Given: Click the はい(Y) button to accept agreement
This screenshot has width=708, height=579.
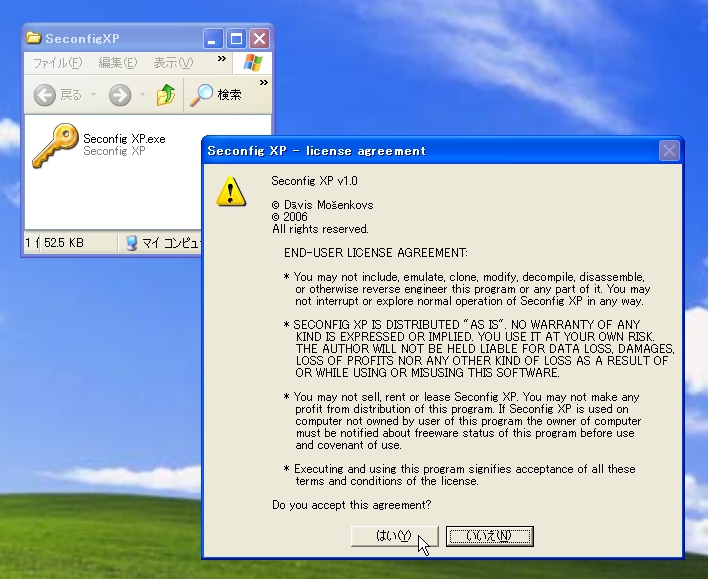Looking at the screenshot, I should coord(394,536).
